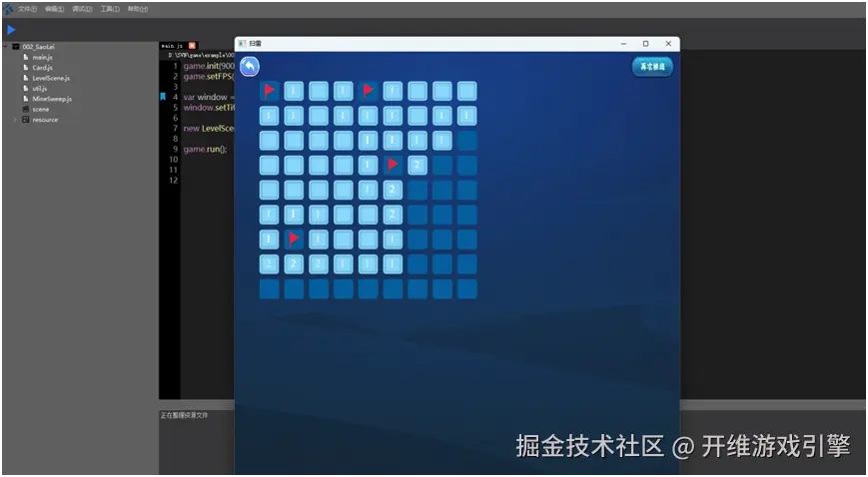Click the file path bar under the tab
Viewport: 868px width, 477px height.
coord(201,55)
